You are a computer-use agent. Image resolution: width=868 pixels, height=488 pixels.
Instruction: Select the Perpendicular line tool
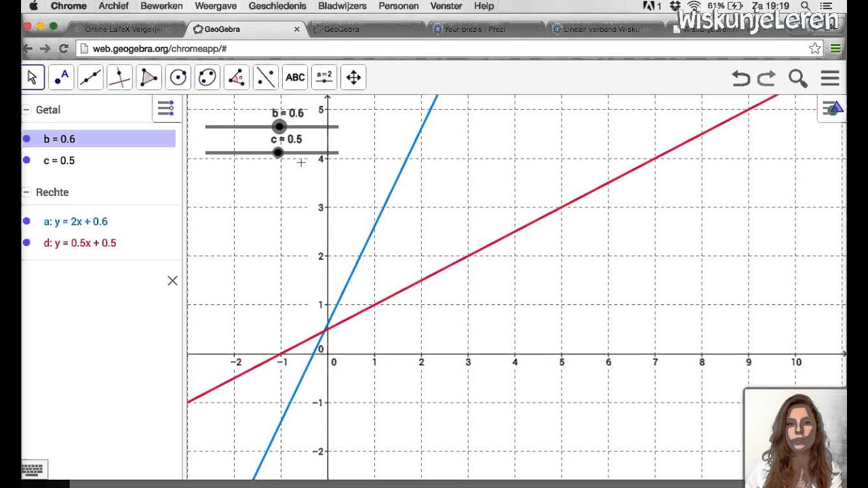point(119,77)
